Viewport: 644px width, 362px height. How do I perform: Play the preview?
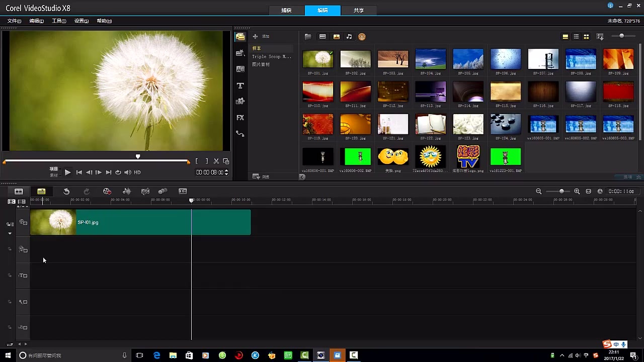[x=67, y=172]
